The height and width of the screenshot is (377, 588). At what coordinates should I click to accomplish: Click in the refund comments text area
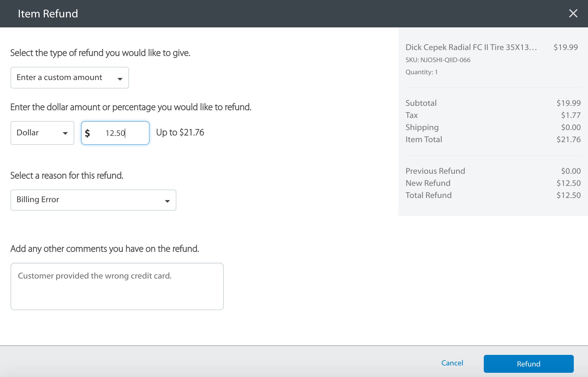(x=117, y=286)
